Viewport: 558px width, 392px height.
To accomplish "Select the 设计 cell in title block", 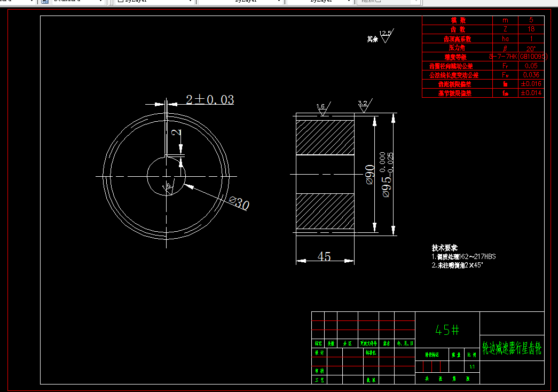I will (319, 353).
